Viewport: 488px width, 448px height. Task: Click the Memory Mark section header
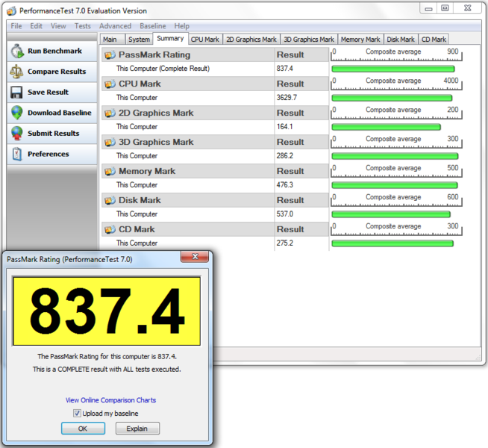[215, 171]
